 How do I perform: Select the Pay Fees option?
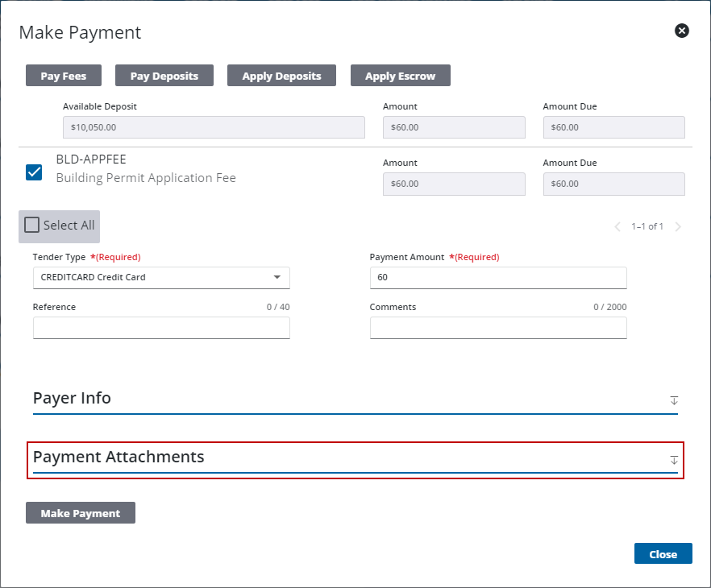63,75
